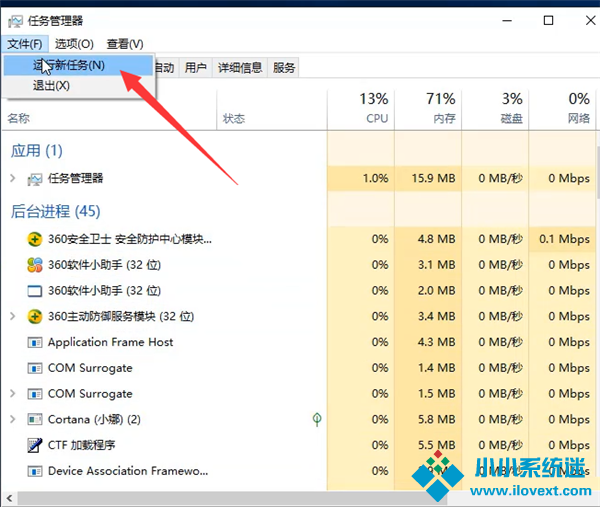Click the non-expandable COM Surrogate icon
This screenshot has width=600, height=507.
(34, 368)
